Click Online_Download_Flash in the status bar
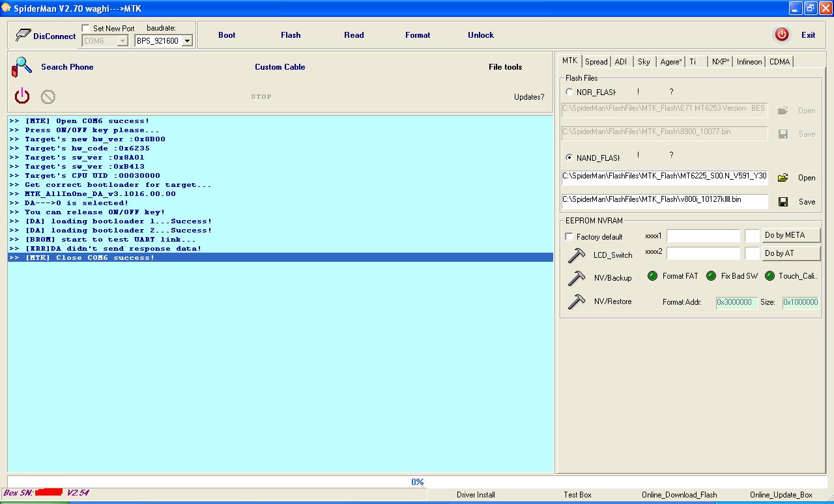The width and height of the screenshot is (834, 504). pos(680,495)
